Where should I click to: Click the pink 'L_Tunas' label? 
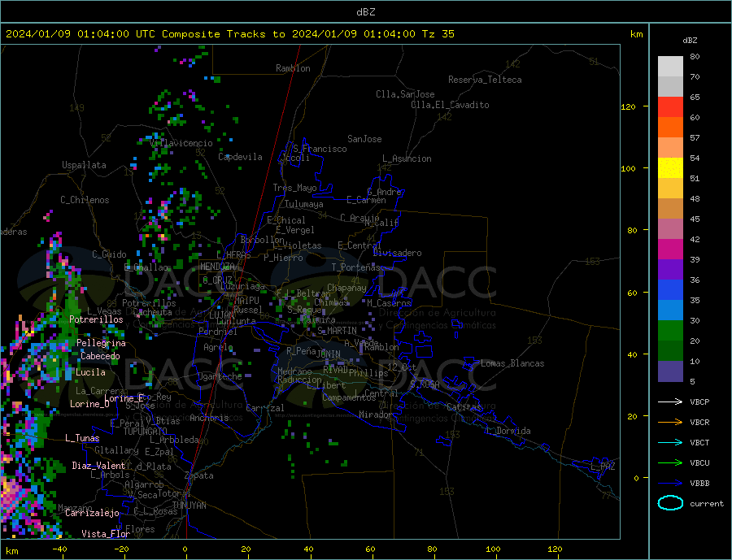(82, 438)
